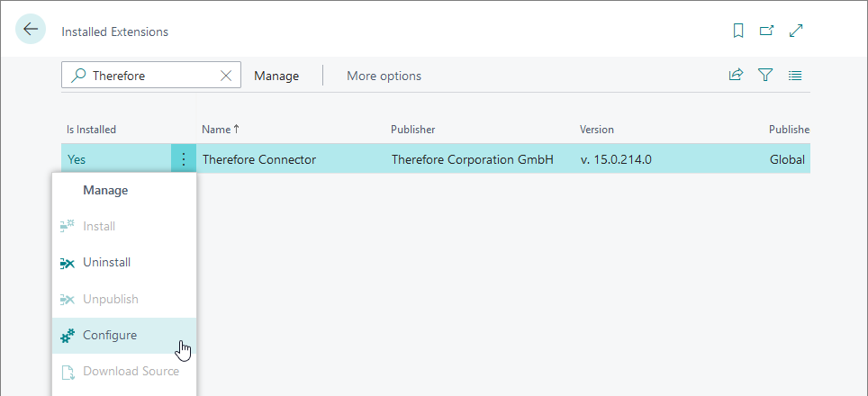The width and height of the screenshot is (868, 396).
Task: Click the Version column header
Action: [x=597, y=130]
